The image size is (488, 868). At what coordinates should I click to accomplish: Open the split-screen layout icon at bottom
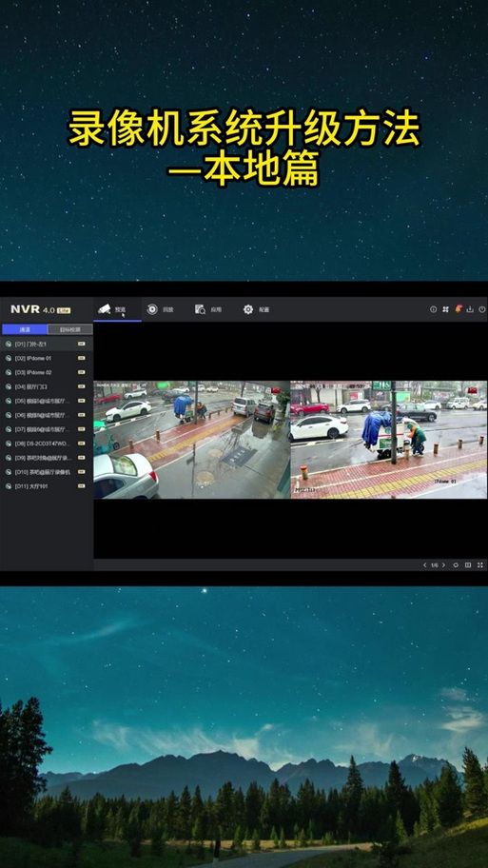[x=468, y=565]
